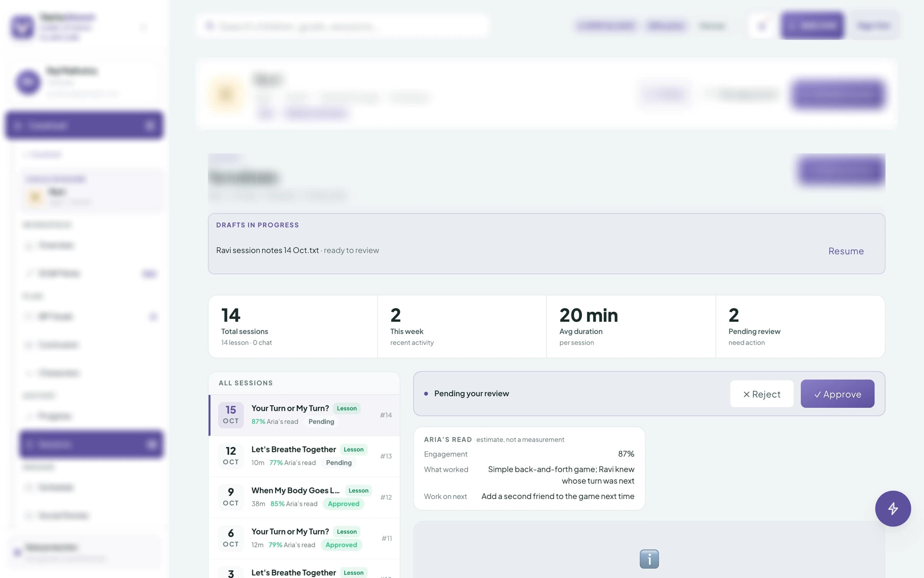Click the Pending badge on session #13
The height and width of the screenshot is (578, 924).
[x=339, y=463]
